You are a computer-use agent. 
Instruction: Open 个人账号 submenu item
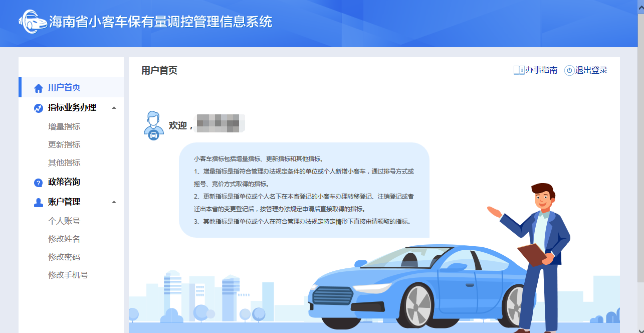64,221
